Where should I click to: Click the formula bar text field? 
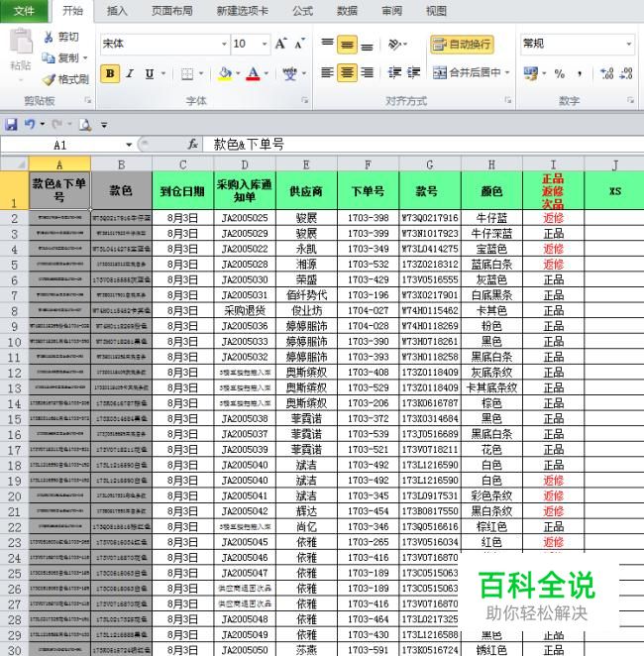click(x=422, y=145)
